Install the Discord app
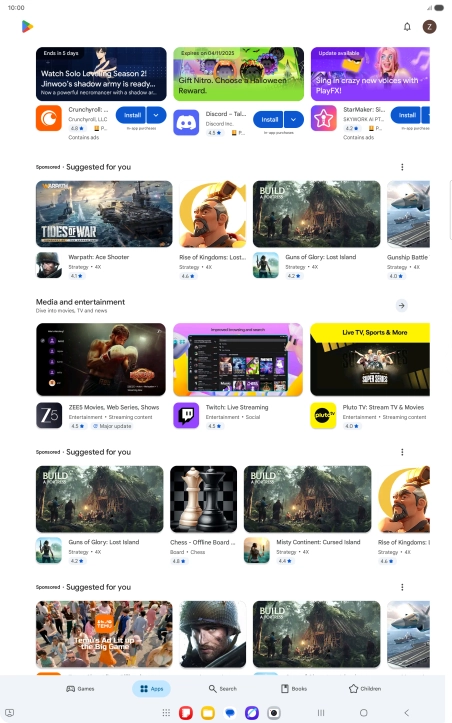The image size is (452, 723). coord(269,119)
